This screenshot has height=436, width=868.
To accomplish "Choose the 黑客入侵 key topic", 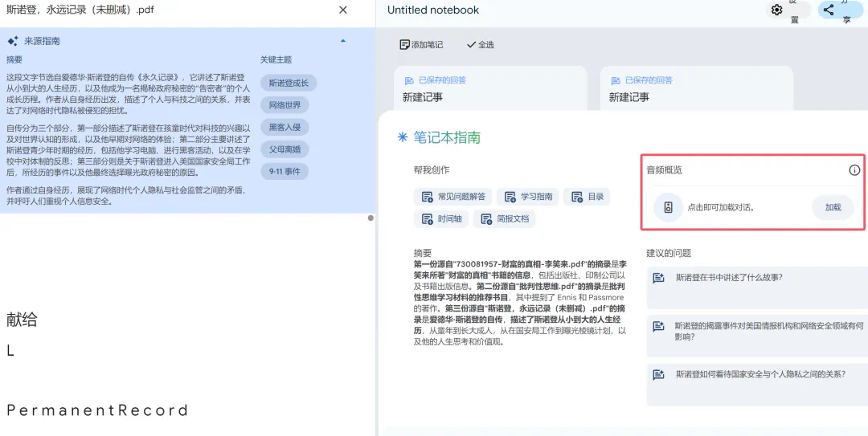I will point(285,128).
